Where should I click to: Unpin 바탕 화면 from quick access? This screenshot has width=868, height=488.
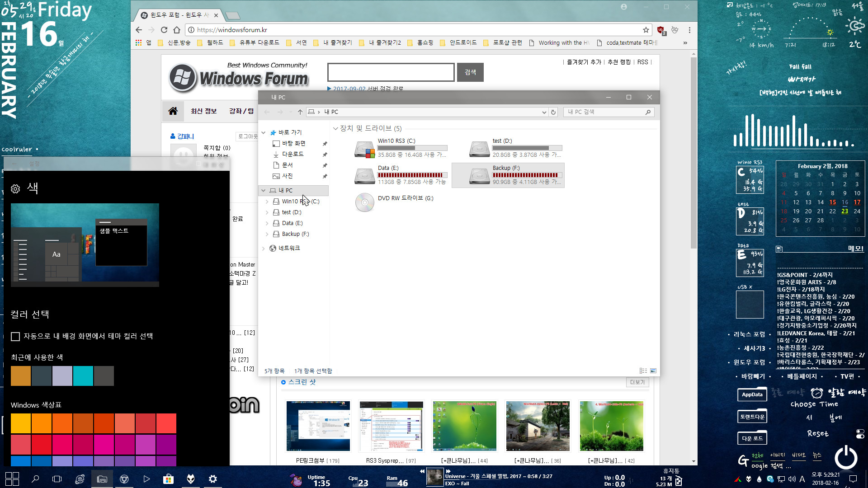[x=325, y=144]
